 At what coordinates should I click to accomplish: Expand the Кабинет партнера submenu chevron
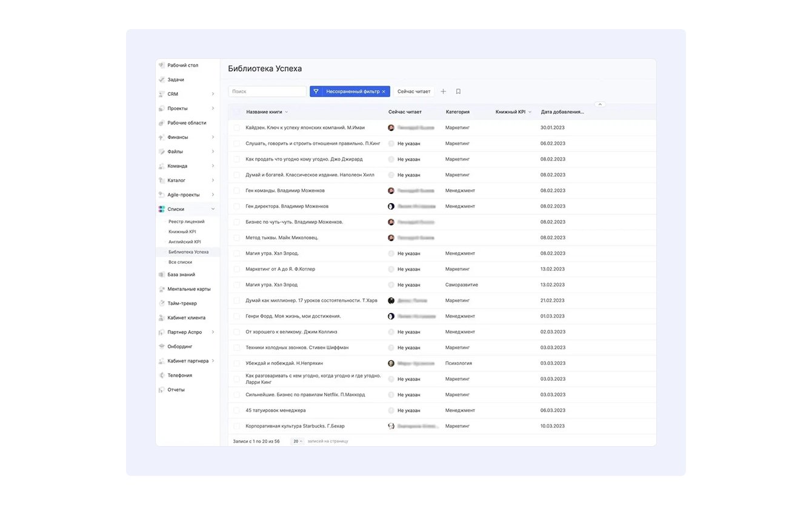point(213,361)
